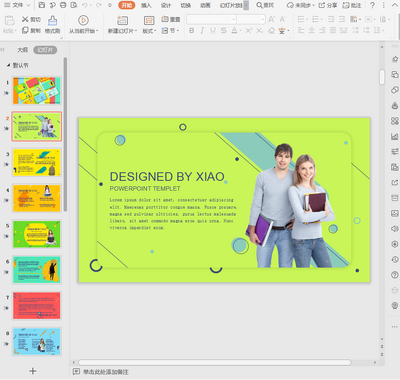Toggle strikethrough formatting
The width and height of the screenshot is (400, 380).
223,31
